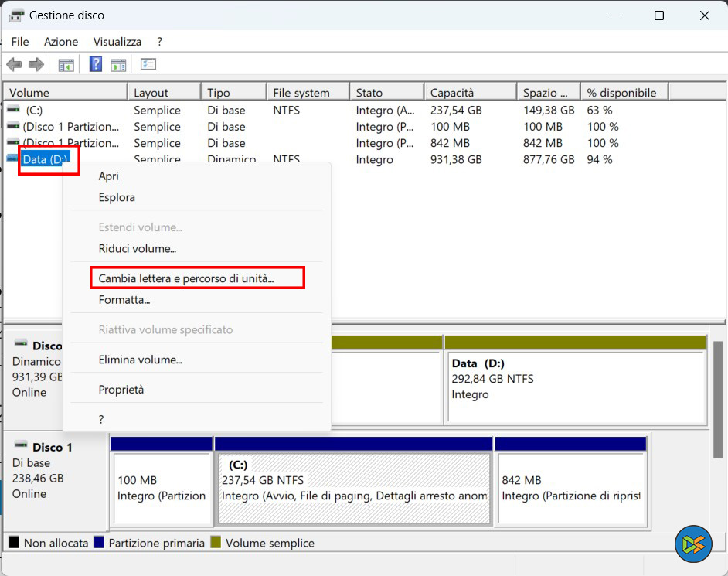Image resolution: width=728 pixels, height=576 pixels.
Task: Toggle the console tree pane icon
Action: [x=66, y=64]
